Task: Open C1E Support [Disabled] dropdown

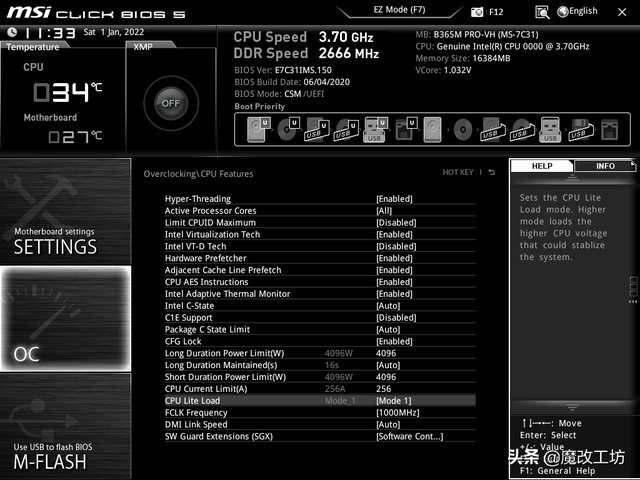Action: 396,317
